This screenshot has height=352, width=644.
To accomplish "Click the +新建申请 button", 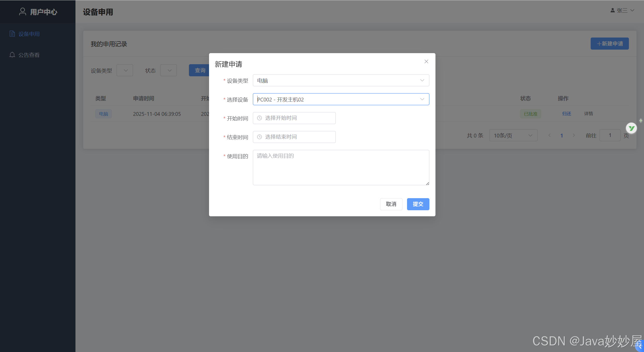I will [x=610, y=44].
